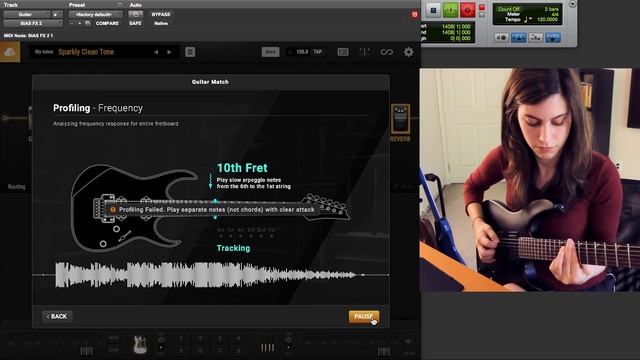Screen dimensions: 640x360
Task: Toggle the COMPARE button
Action: [x=107, y=24]
